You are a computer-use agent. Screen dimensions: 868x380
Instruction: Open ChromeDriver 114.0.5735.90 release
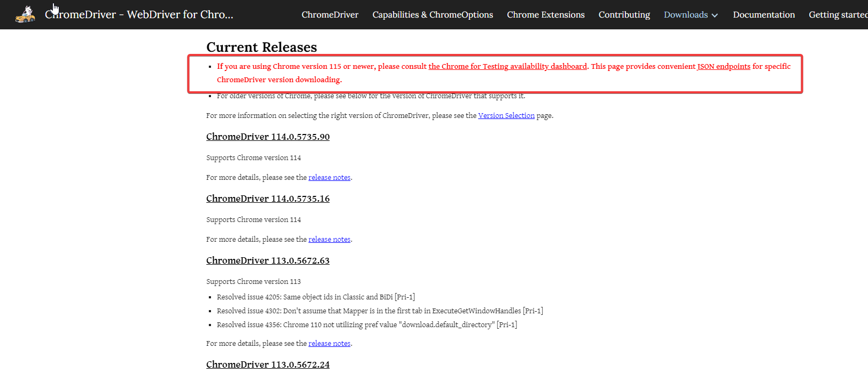point(268,137)
